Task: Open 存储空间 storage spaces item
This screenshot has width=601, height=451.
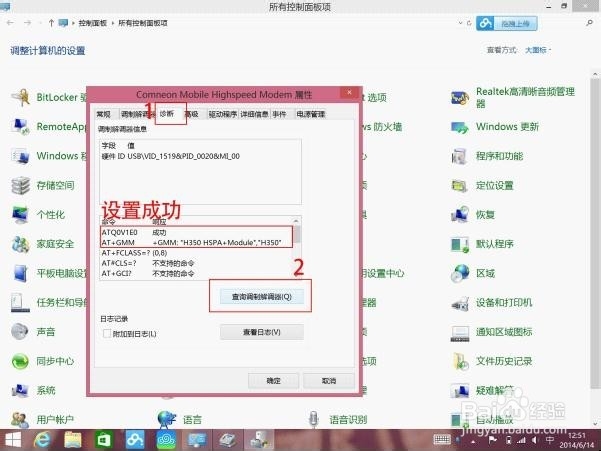Action: [x=43, y=185]
